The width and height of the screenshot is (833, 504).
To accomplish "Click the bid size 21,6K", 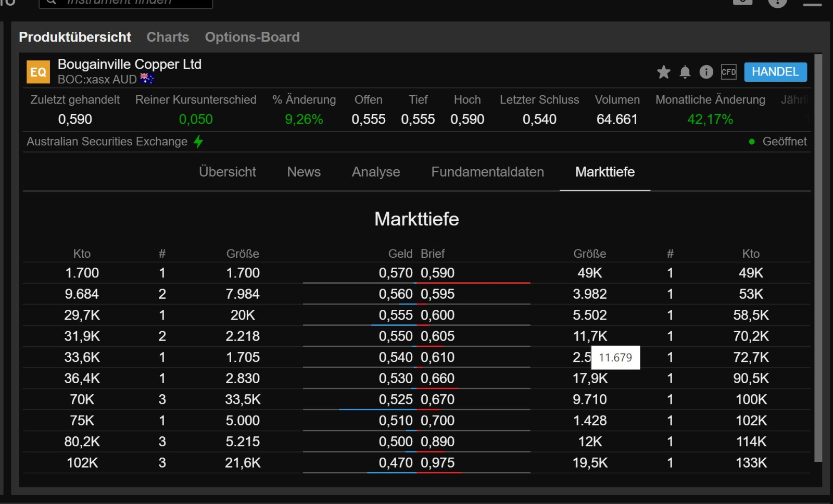I will tap(243, 463).
